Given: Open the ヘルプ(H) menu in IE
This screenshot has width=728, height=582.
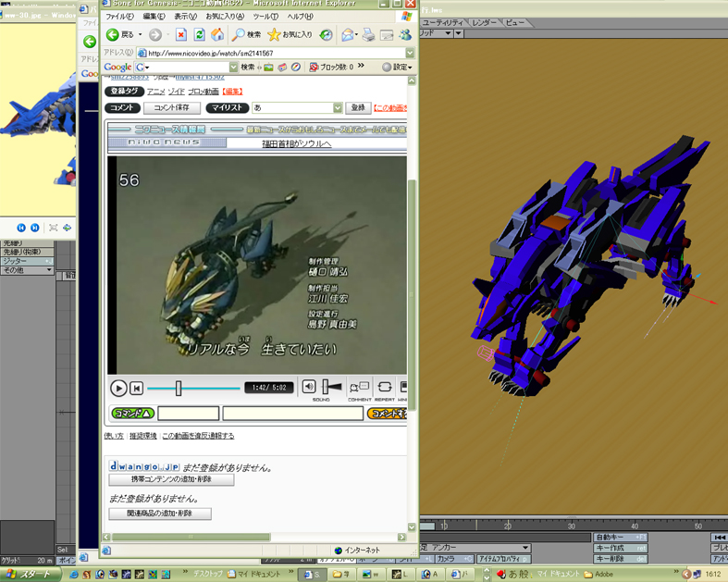Looking at the screenshot, I should coord(301,17).
